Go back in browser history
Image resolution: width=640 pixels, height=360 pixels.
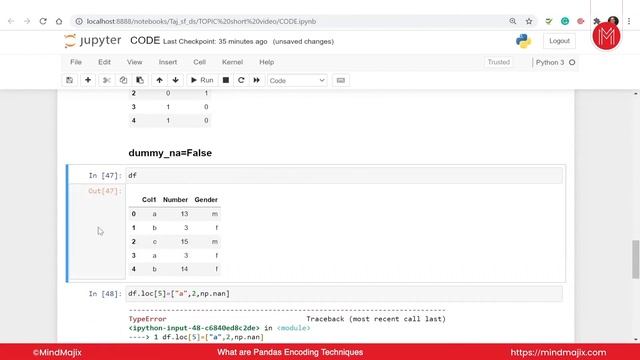tap(11, 21)
